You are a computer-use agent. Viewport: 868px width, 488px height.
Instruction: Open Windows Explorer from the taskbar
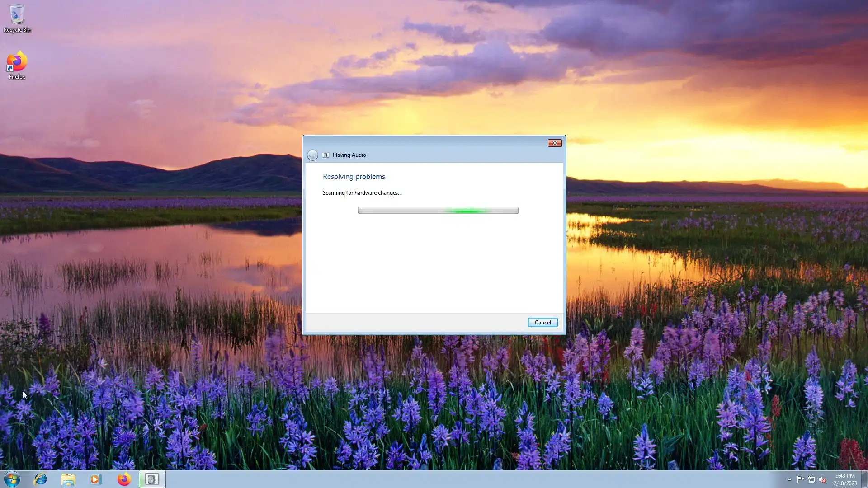[x=68, y=479]
